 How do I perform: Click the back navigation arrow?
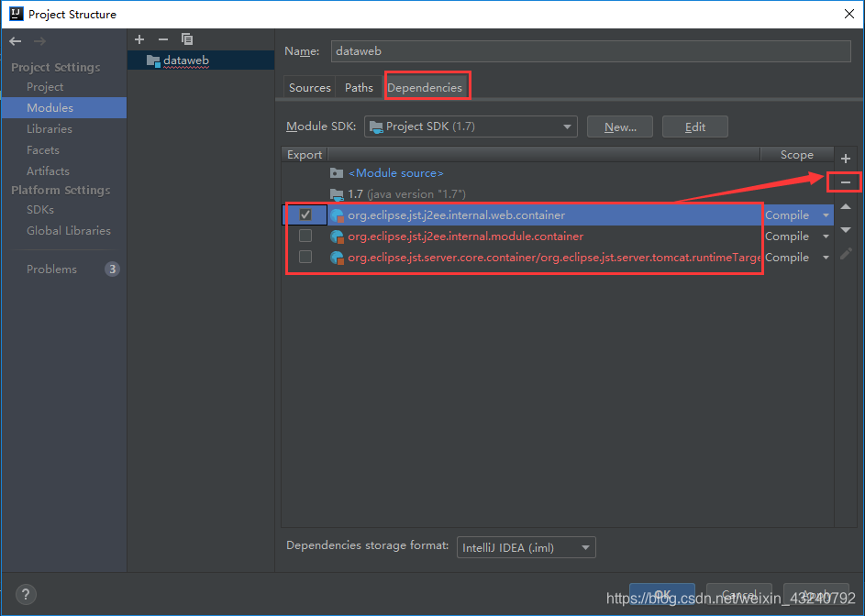click(x=16, y=41)
